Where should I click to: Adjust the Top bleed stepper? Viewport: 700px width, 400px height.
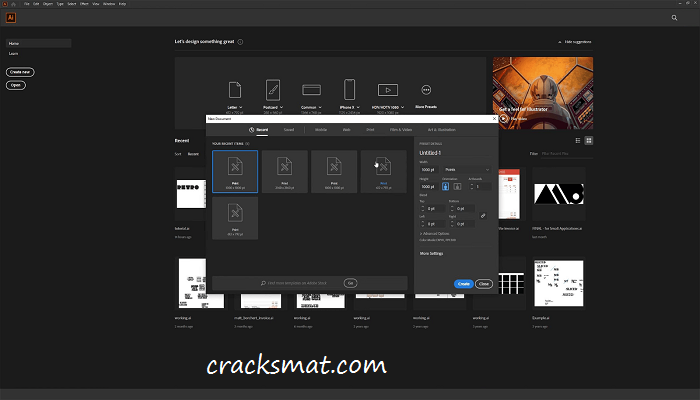(422, 208)
